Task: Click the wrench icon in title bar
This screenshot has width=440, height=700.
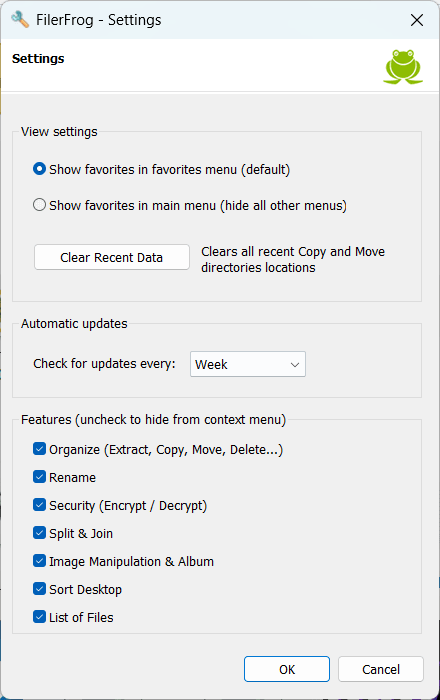Action: [20, 20]
